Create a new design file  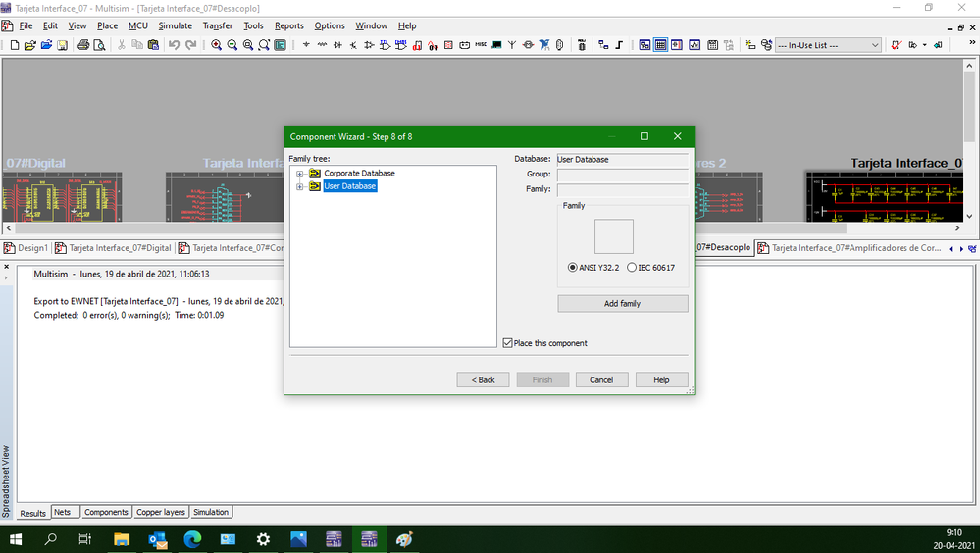coord(15,45)
